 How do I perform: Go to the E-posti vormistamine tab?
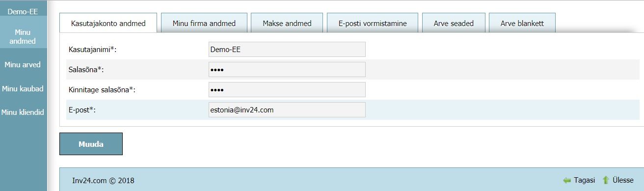(x=373, y=23)
